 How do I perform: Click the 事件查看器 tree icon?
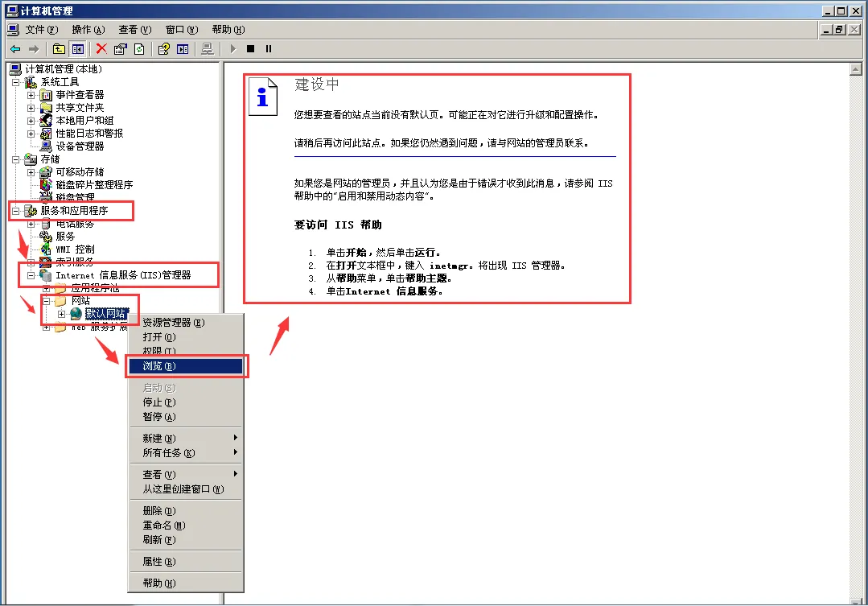click(x=46, y=95)
